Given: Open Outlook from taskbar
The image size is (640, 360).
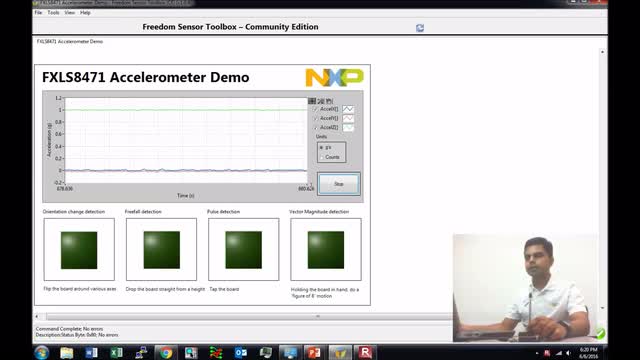Looking at the screenshot, I should pos(241,353).
